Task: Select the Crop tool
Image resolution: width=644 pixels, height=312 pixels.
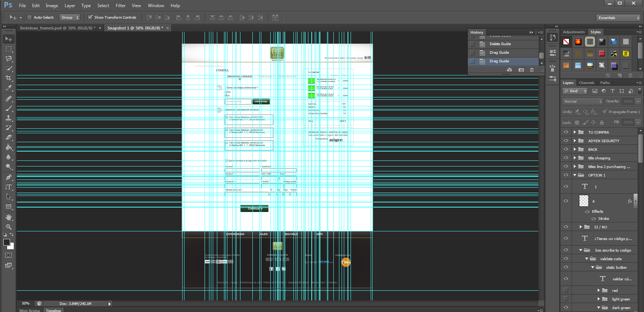Action: 9,78
